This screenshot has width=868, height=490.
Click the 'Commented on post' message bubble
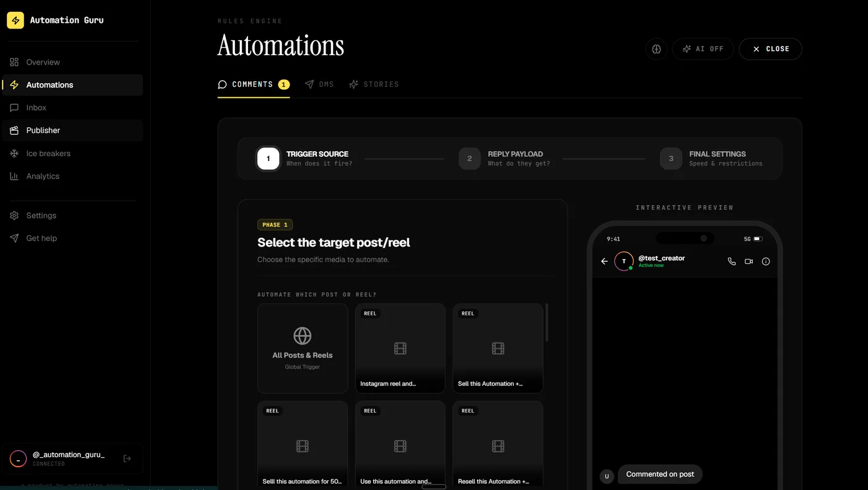click(x=660, y=475)
